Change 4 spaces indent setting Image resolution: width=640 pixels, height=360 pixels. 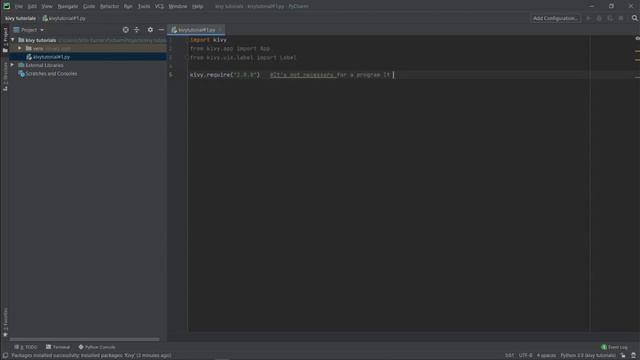click(x=546, y=356)
